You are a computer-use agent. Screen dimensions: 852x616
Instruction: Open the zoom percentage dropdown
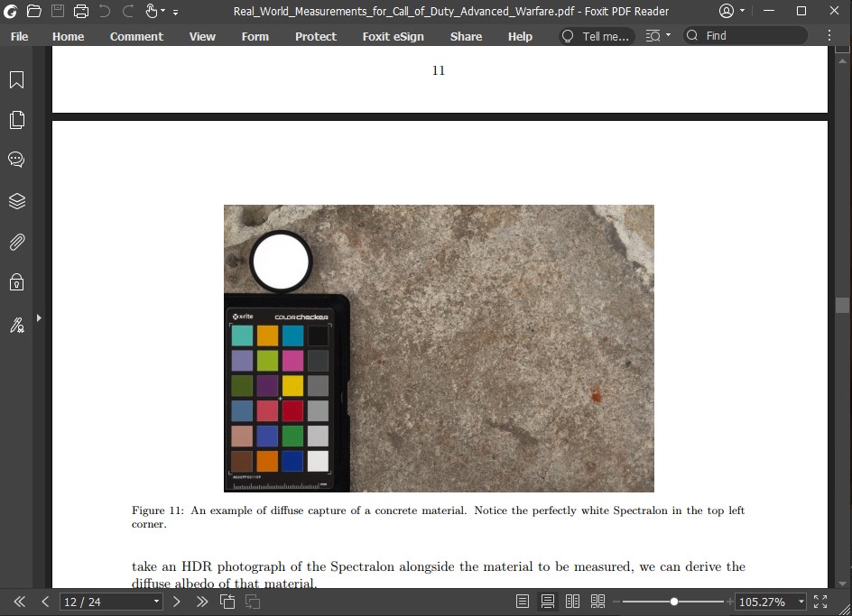pos(801,602)
